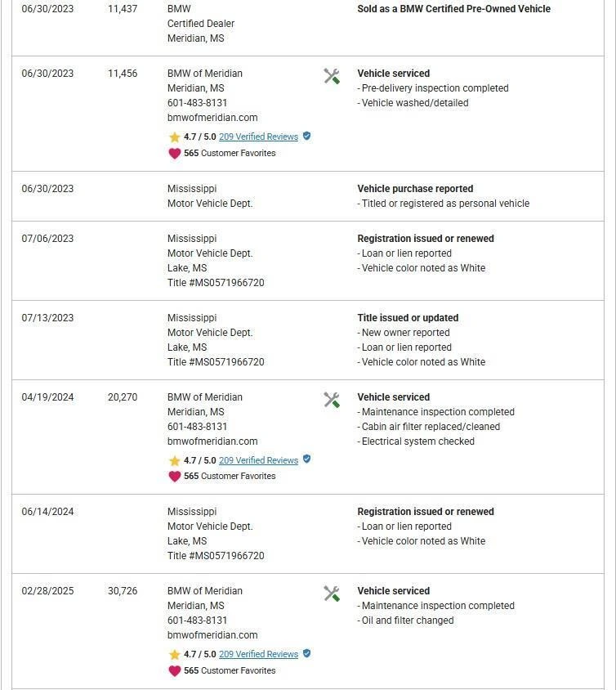Click the wrench icon for the 06/30/2023 service
Viewport: 616px width, 690px height.
pyautogui.click(x=332, y=76)
